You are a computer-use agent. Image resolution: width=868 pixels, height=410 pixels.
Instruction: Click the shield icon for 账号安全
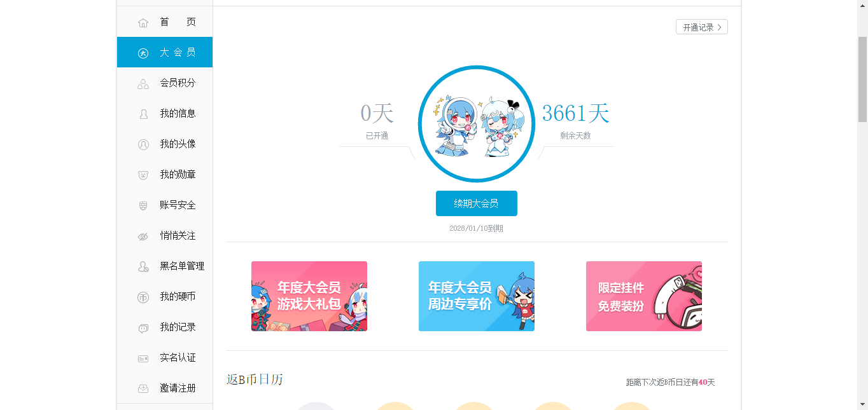coord(143,205)
